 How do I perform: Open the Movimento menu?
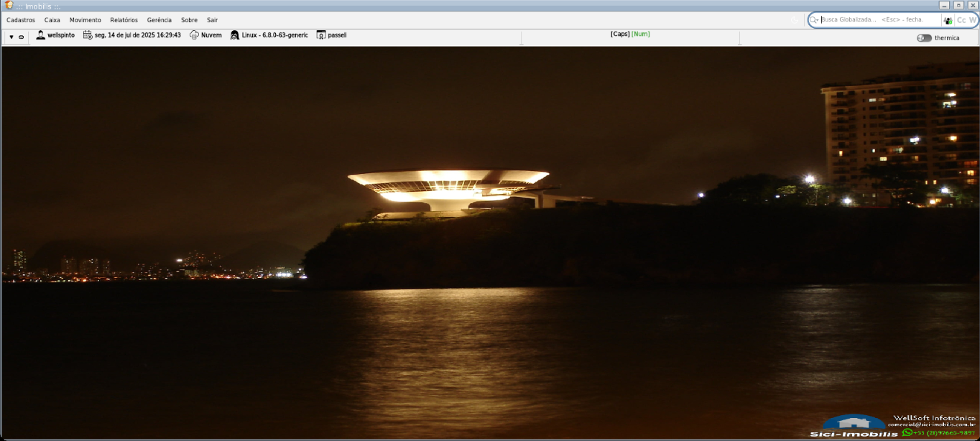(85, 20)
